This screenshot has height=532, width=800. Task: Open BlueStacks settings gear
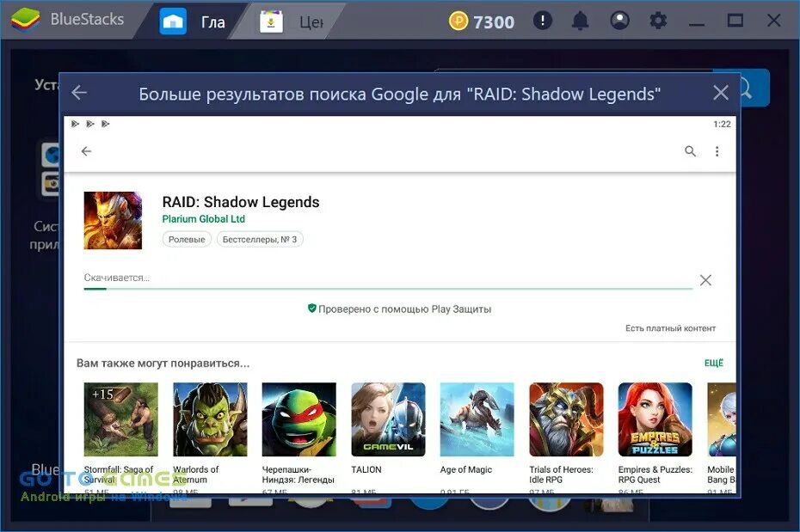pyautogui.click(x=658, y=21)
